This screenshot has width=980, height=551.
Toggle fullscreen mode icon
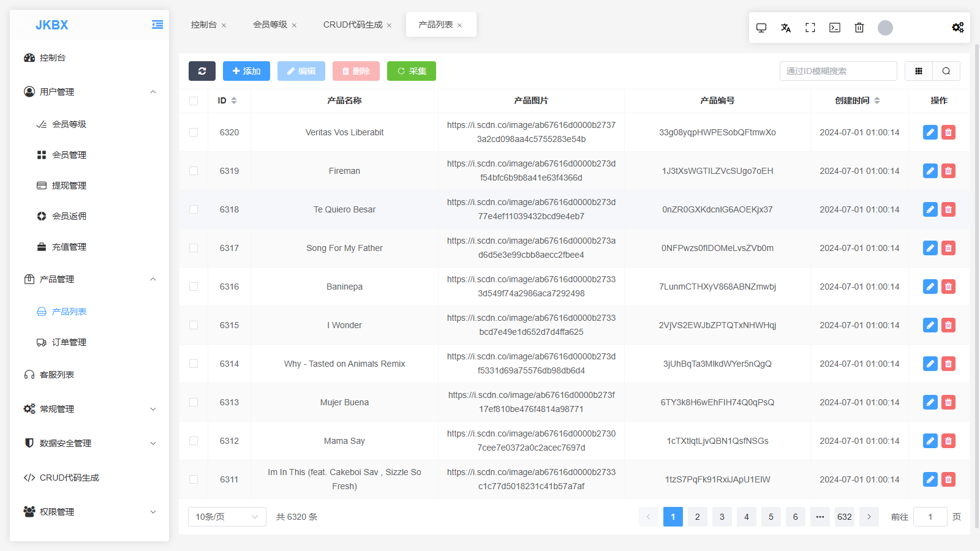[x=810, y=28]
